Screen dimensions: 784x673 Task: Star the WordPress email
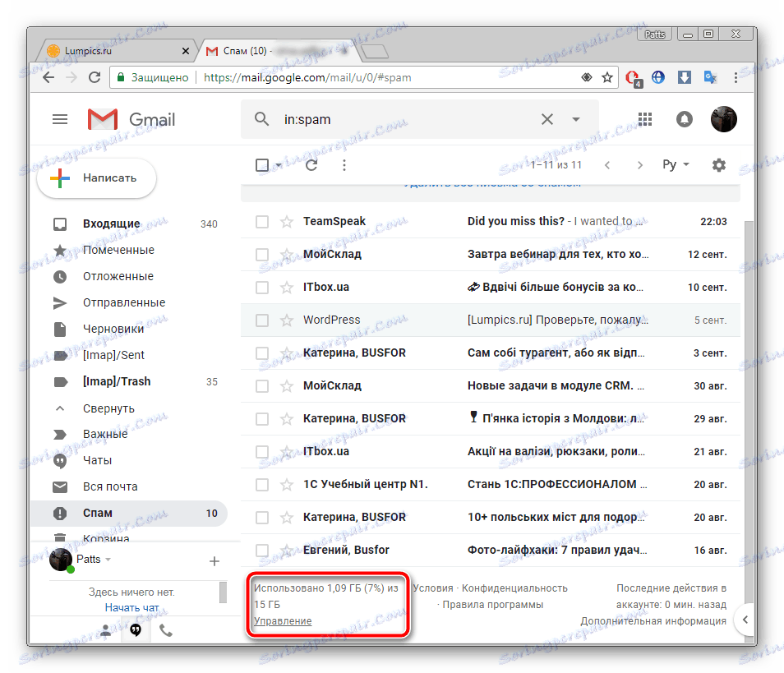coord(284,320)
